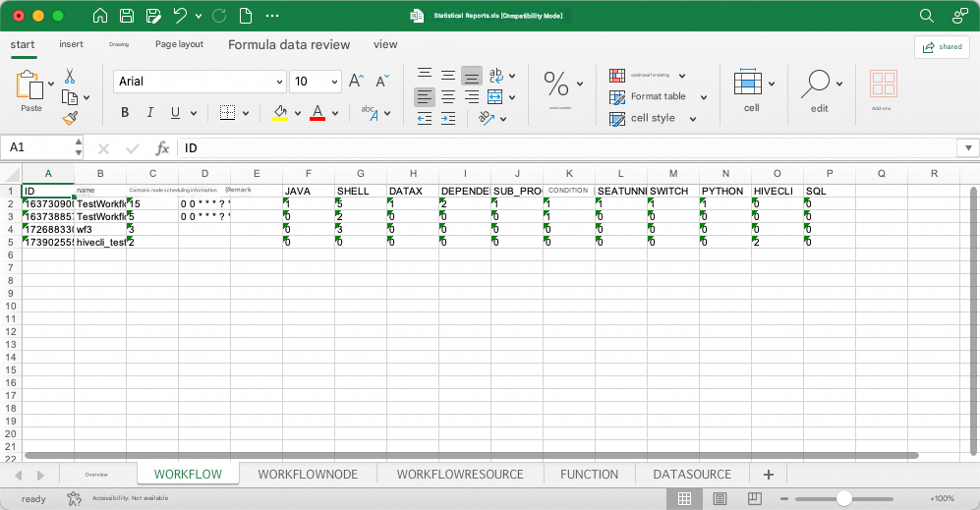Viewport: 980px width, 510px height.
Task: Click the merge and center icon
Action: click(x=495, y=97)
